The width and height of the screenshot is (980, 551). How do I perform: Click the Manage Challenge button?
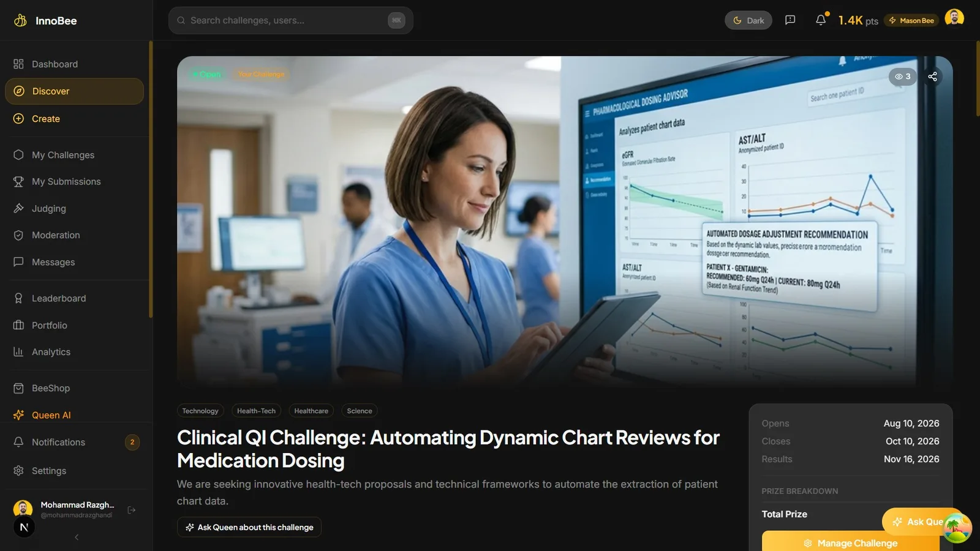click(x=850, y=543)
